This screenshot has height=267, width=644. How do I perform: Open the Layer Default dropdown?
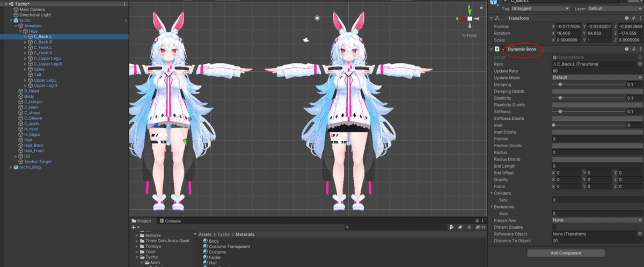click(x=614, y=9)
